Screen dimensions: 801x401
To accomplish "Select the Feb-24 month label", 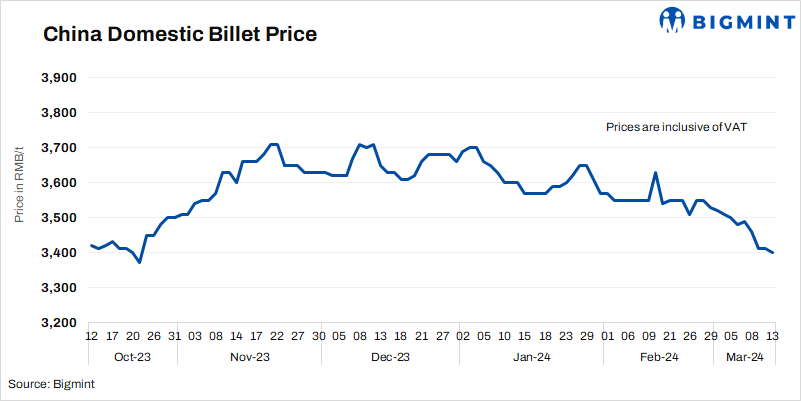I will 658,357.
